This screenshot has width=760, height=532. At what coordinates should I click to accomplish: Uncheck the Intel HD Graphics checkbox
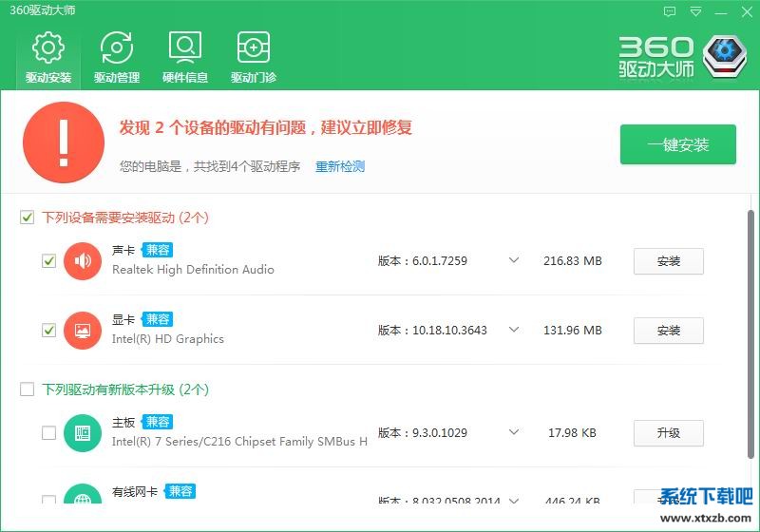[x=49, y=331]
